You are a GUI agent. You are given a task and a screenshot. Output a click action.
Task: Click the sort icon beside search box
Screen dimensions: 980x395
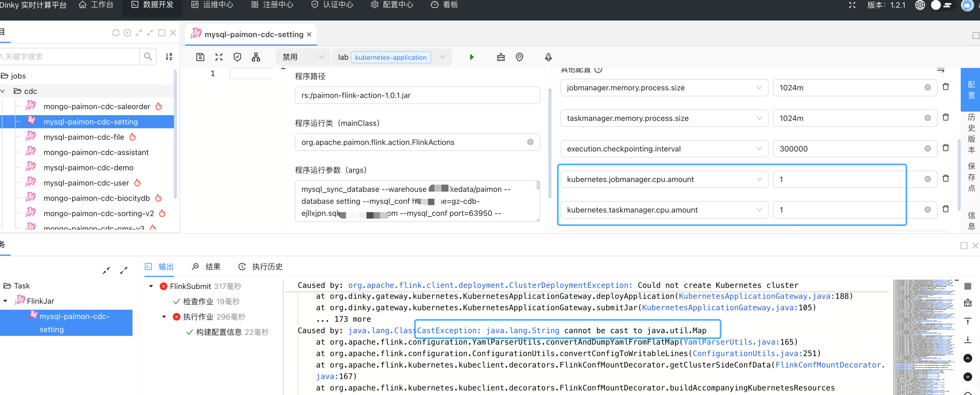[169, 57]
